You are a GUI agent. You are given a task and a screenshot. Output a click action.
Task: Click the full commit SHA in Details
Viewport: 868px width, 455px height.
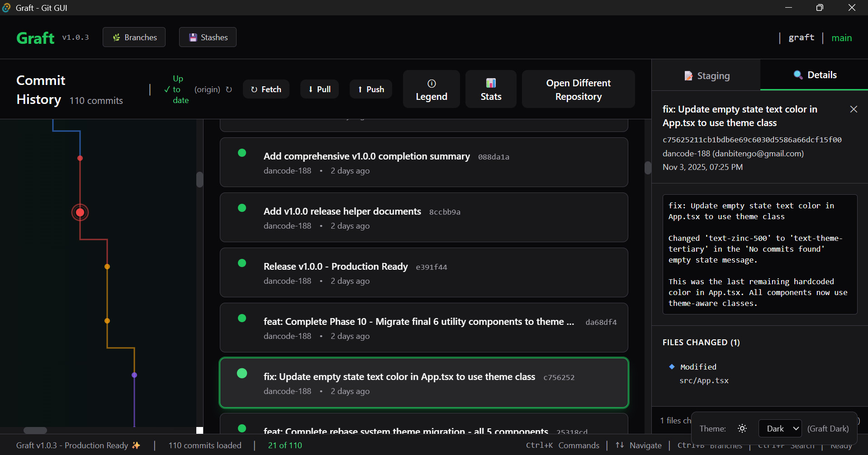tap(752, 140)
